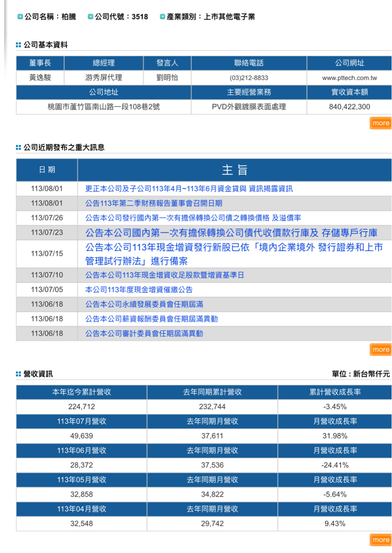Click June growth rate -24.41%
Screen dimensions: 392x553
pos(335,465)
